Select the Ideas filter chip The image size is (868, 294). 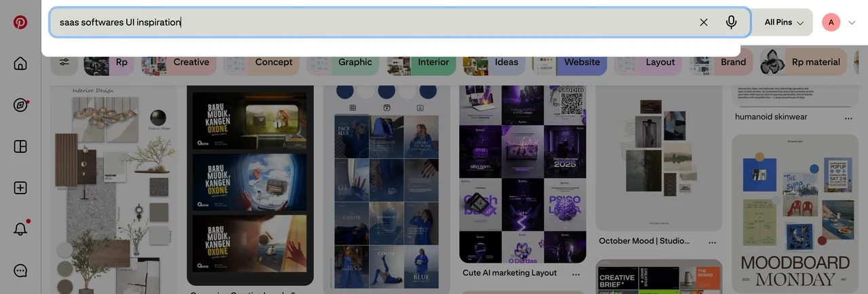click(494, 62)
